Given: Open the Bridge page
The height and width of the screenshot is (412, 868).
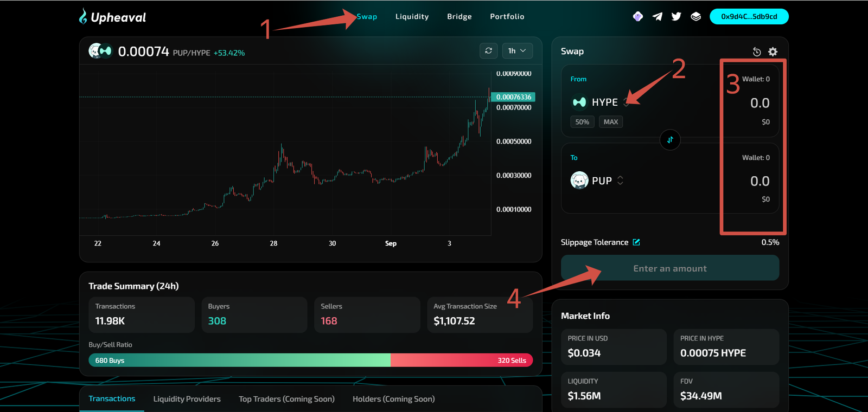Looking at the screenshot, I should pos(459,17).
